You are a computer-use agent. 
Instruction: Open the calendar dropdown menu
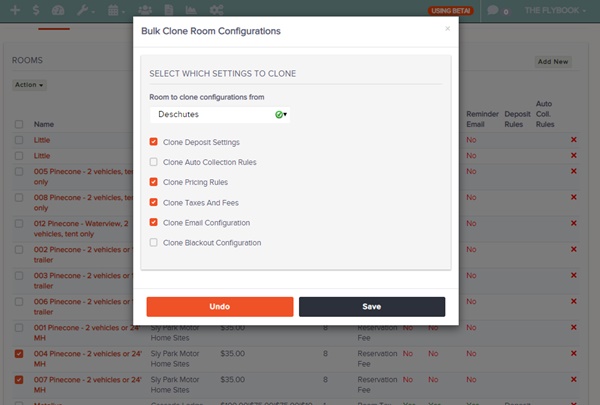tap(116, 10)
